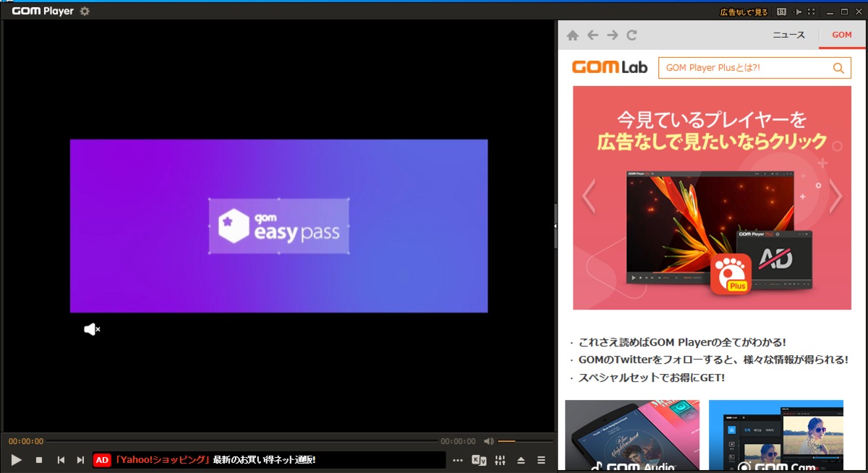
Task: Pin player window always on top
Action: point(798,12)
